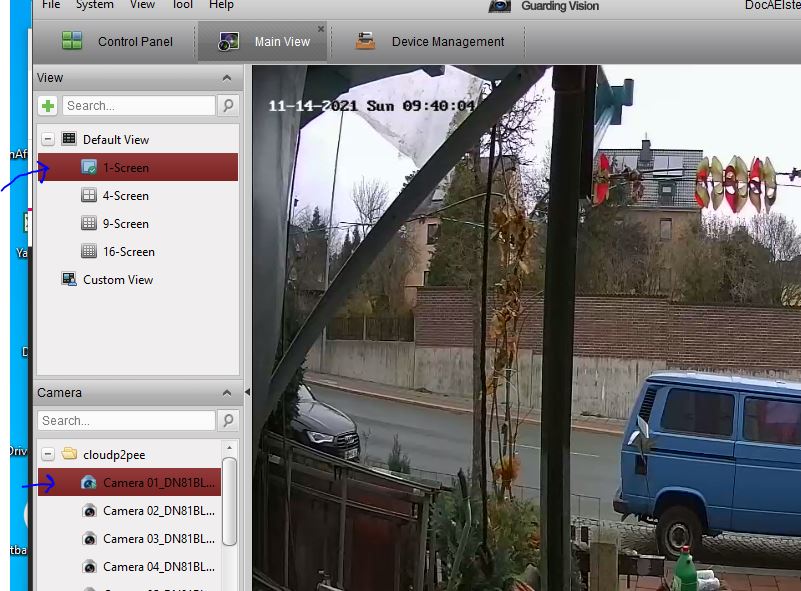The width and height of the screenshot is (801, 591).
Task: Click the Camera 03 camera icon
Action: click(89, 539)
